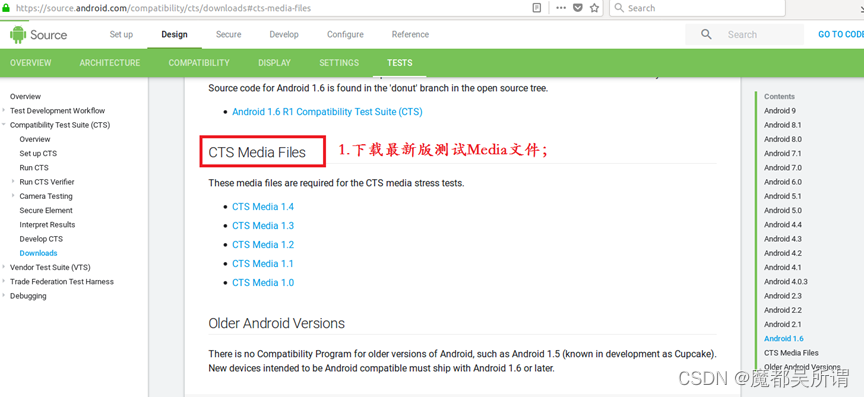Click the Android Source logo
The width and height of the screenshot is (864, 397).
pos(38,35)
